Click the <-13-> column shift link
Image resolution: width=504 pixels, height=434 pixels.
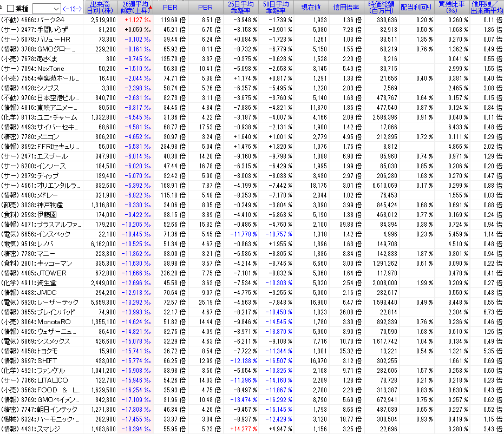pos(73,9)
